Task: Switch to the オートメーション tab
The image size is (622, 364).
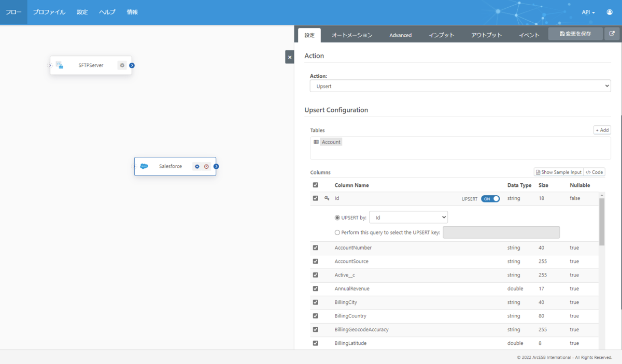Action: click(x=352, y=35)
